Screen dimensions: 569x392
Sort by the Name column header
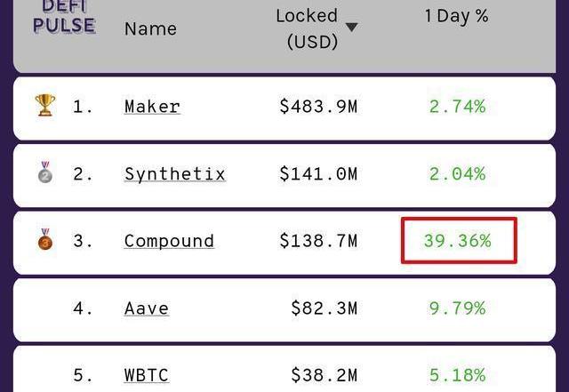tap(150, 28)
